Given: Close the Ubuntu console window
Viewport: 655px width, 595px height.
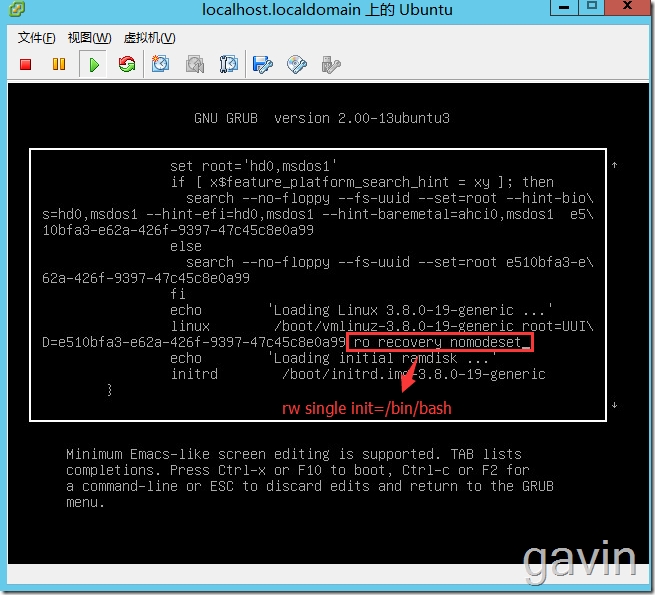Looking at the screenshot, I should [628, 7].
